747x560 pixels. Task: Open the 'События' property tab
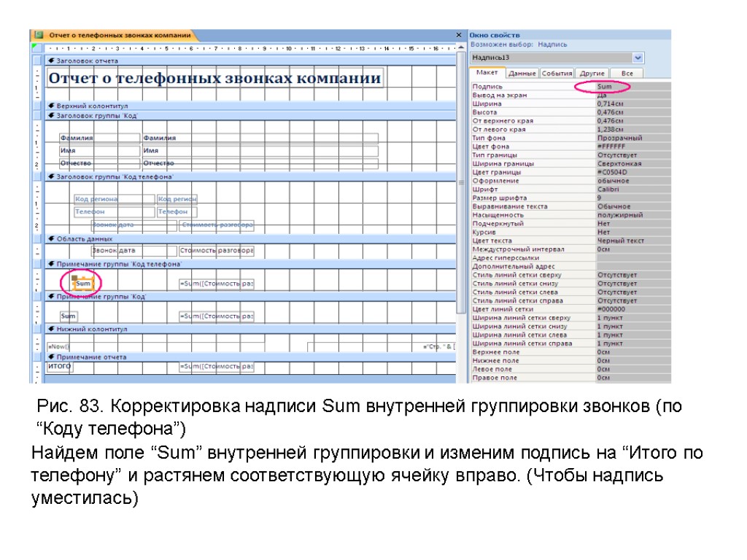pos(557,74)
